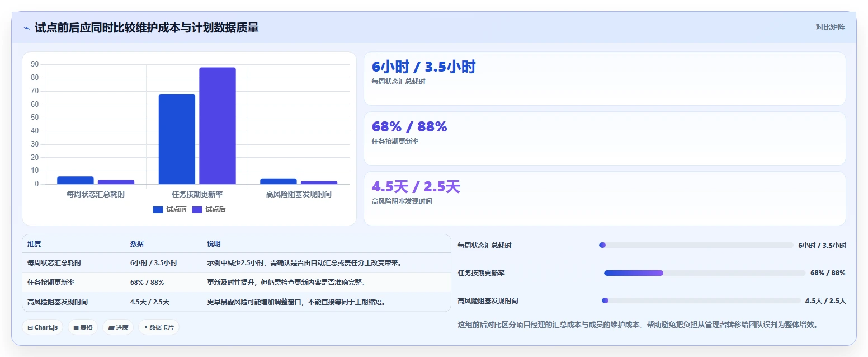Click x-axis label 高风险阻塞发现时间 in chart
Viewport: 868px width, 357px height.
(299, 195)
